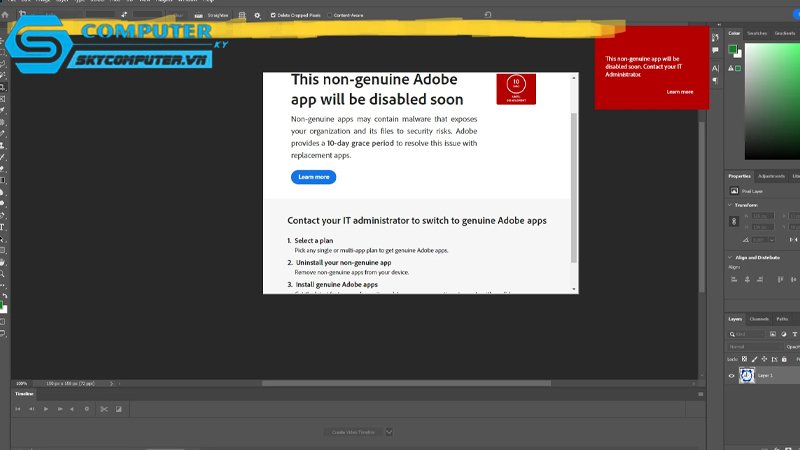Click the 100% zoom level field

[x=21, y=383]
